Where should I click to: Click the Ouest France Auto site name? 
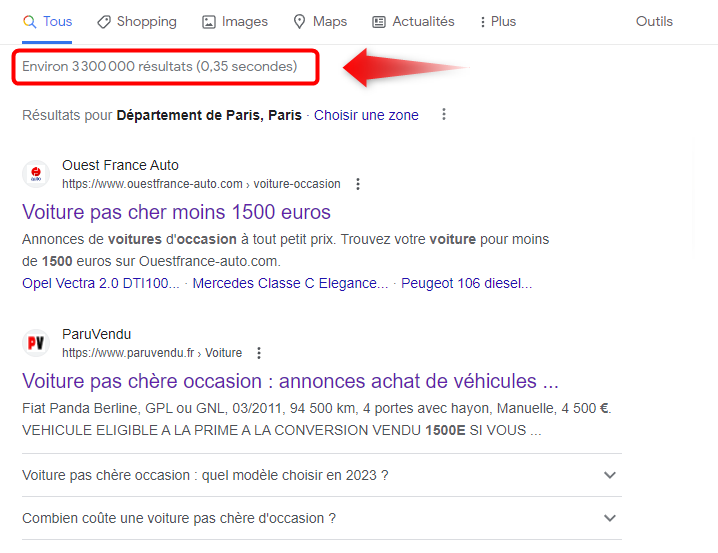[x=120, y=165]
